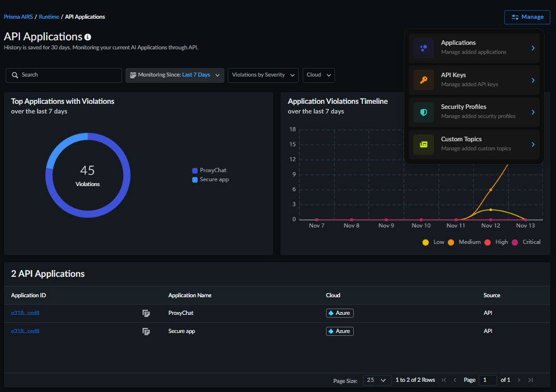
Task: Change the Page Size 25 dropdown
Action: tap(377, 380)
